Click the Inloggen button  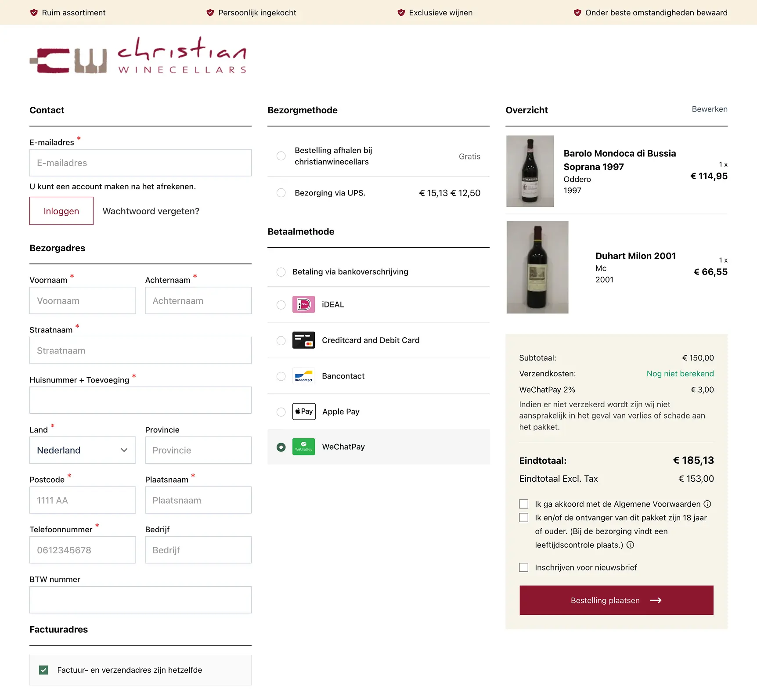(61, 211)
